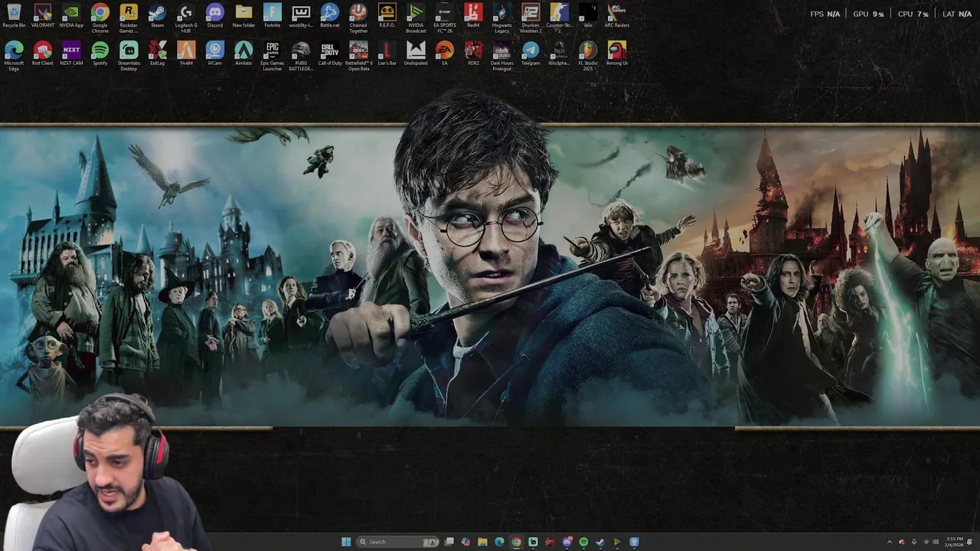Open the Recycle Bin desktop icon
The height and width of the screenshot is (551, 980).
[x=14, y=16]
